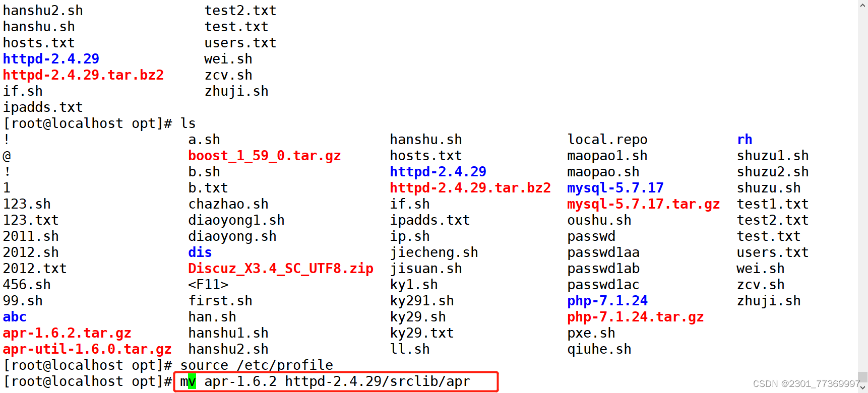Image resolution: width=868 pixels, height=393 pixels.
Task: Select the mysql-5.7.17.tar.gz archive entry
Action: coord(644,204)
